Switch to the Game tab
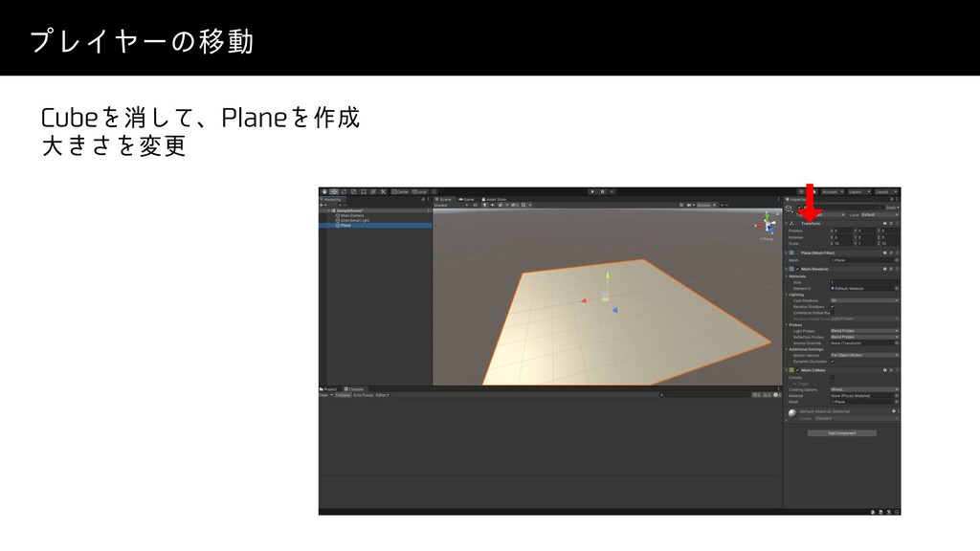The width and height of the screenshot is (980, 551). tap(467, 199)
